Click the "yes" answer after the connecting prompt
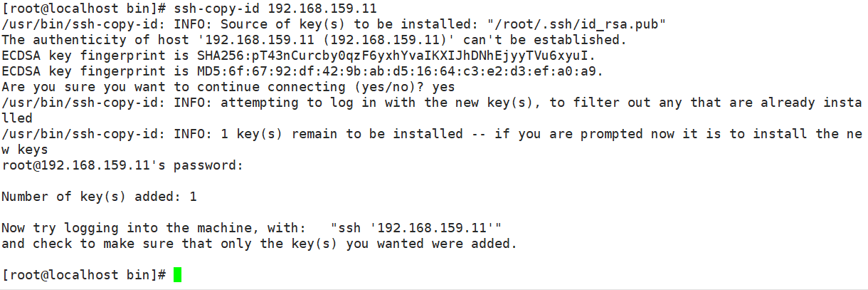 pos(443,87)
